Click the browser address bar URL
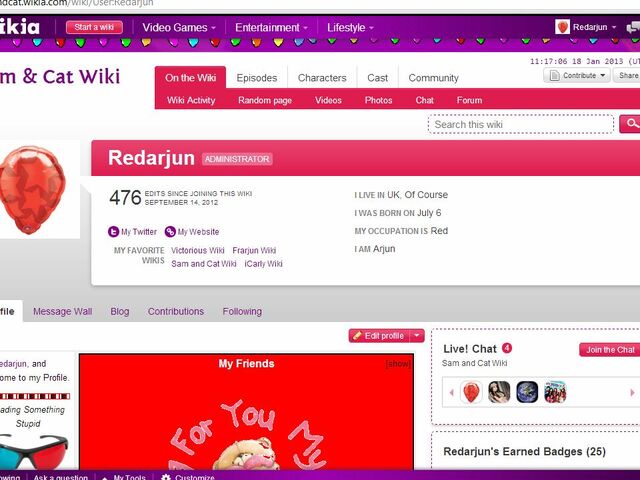 click(77, 3)
